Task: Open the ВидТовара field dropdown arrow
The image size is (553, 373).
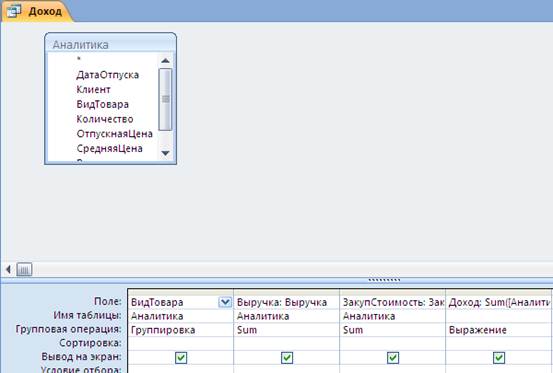Action: (x=225, y=302)
